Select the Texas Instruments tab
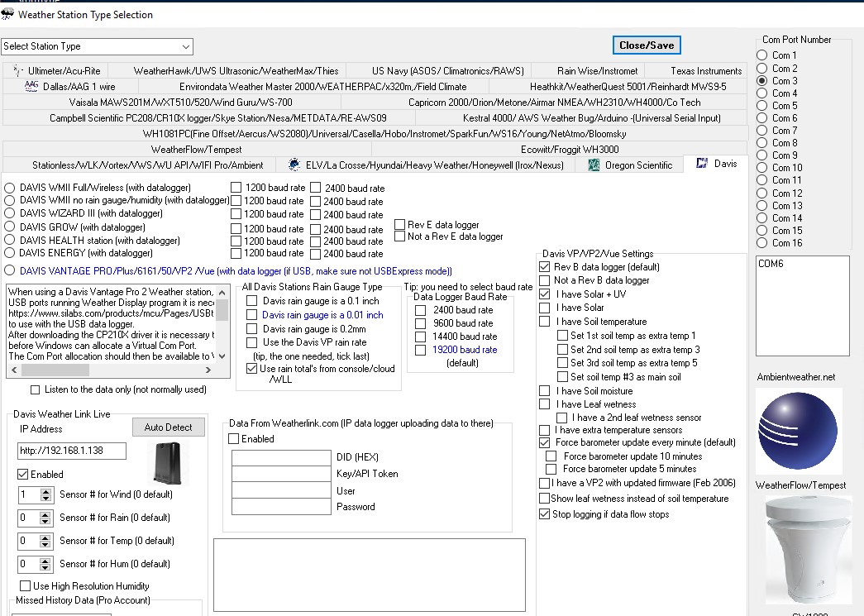This screenshot has width=864, height=616. (x=696, y=70)
